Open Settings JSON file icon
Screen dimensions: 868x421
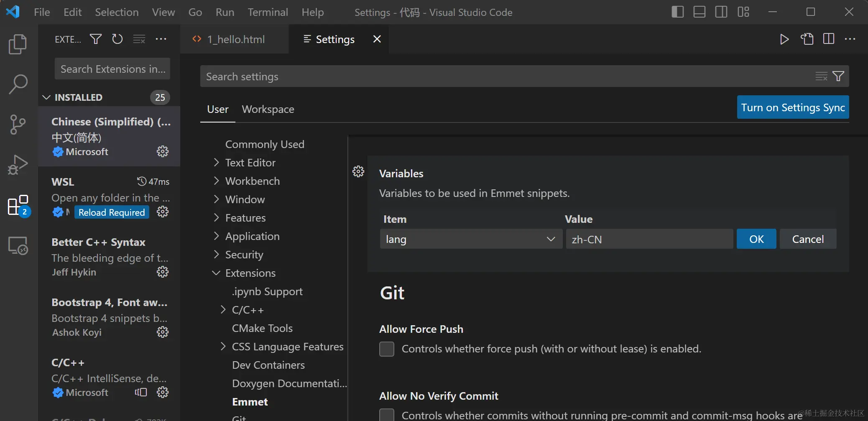tap(807, 39)
